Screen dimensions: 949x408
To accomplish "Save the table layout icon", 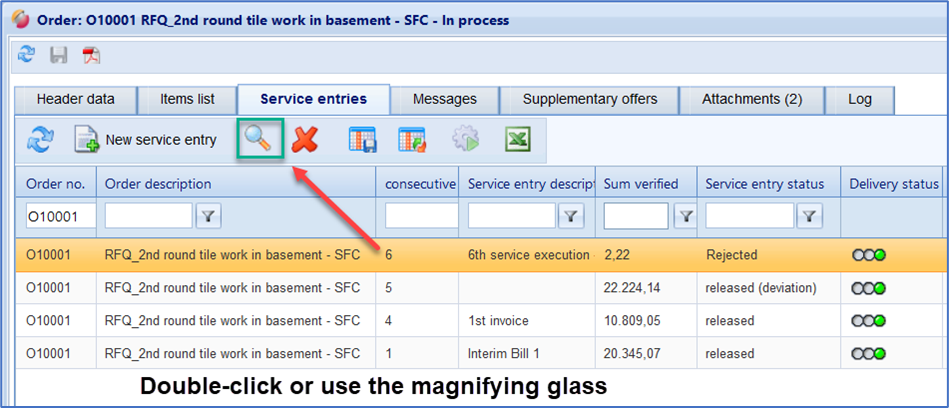I will point(362,140).
